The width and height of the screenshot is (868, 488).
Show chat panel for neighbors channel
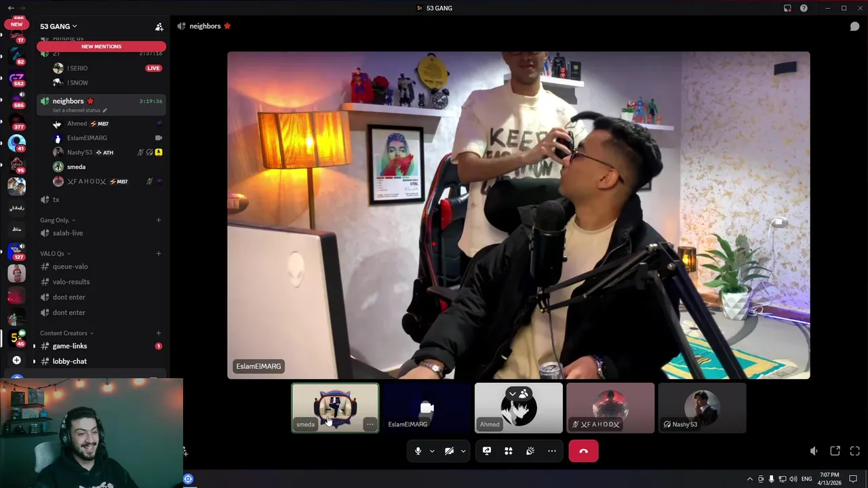(855, 26)
